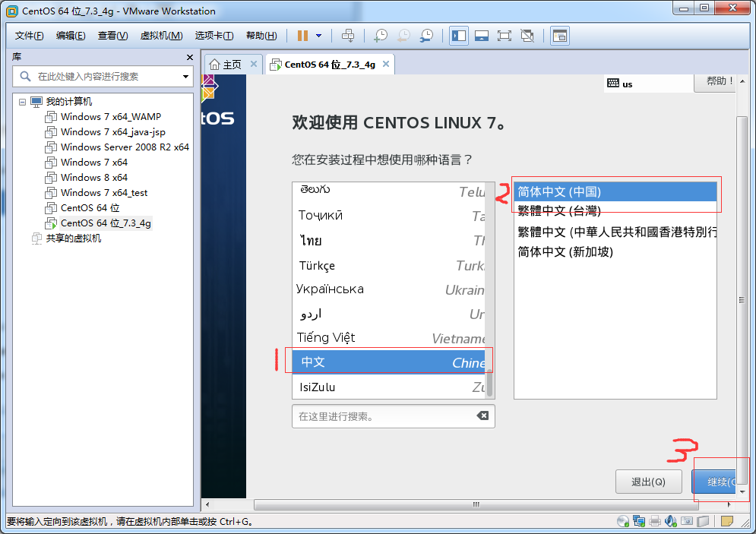Screen dimensions: 756x534
Task: Close the 库 library panel
Action: pos(189,58)
